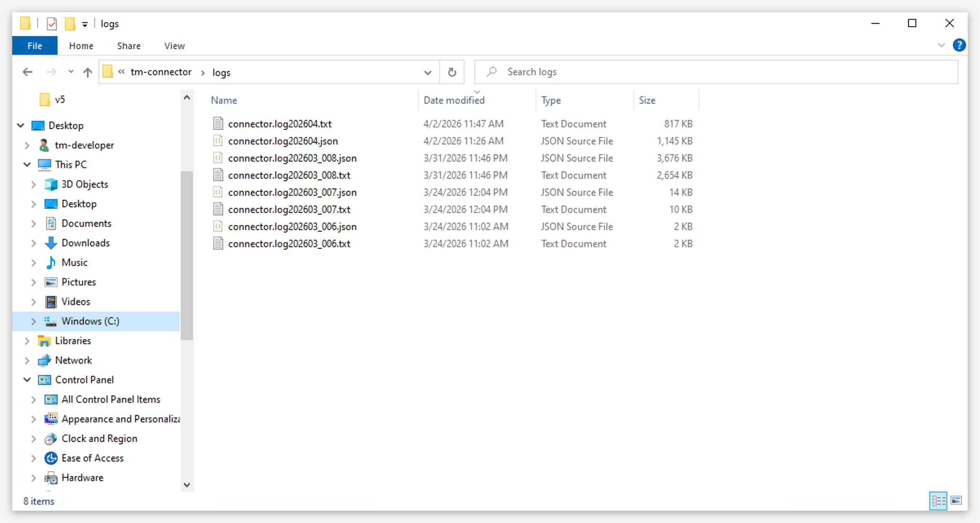980x523 pixels.
Task: Open the address bar history dropdown
Action: pyautogui.click(x=427, y=73)
